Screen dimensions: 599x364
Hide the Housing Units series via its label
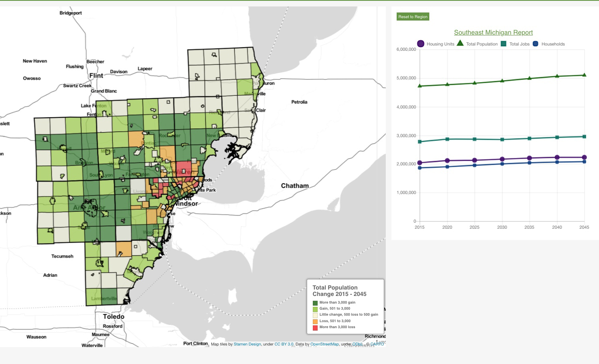(x=440, y=44)
